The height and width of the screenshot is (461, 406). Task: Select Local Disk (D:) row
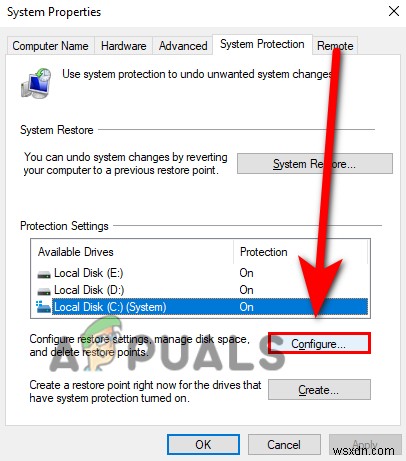point(200,290)
